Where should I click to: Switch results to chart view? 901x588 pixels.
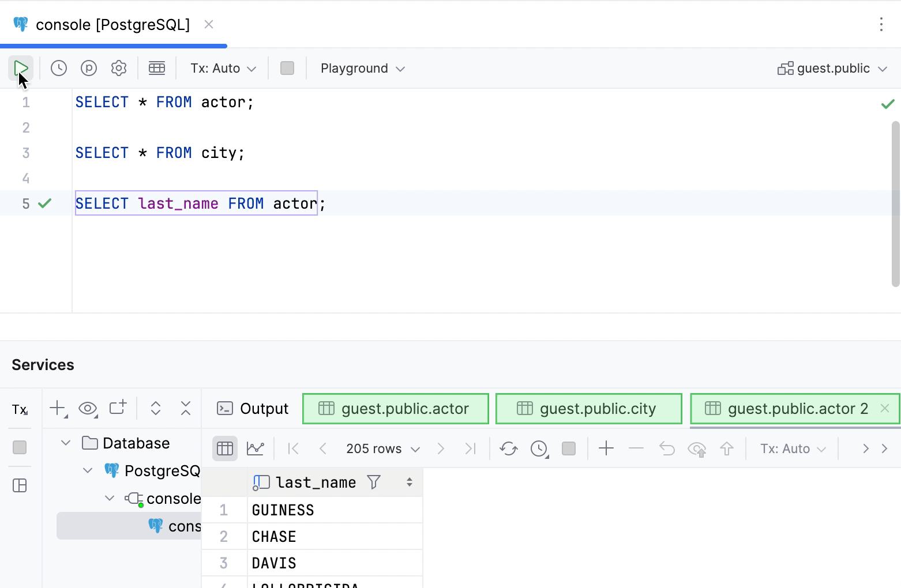point(255,448)
